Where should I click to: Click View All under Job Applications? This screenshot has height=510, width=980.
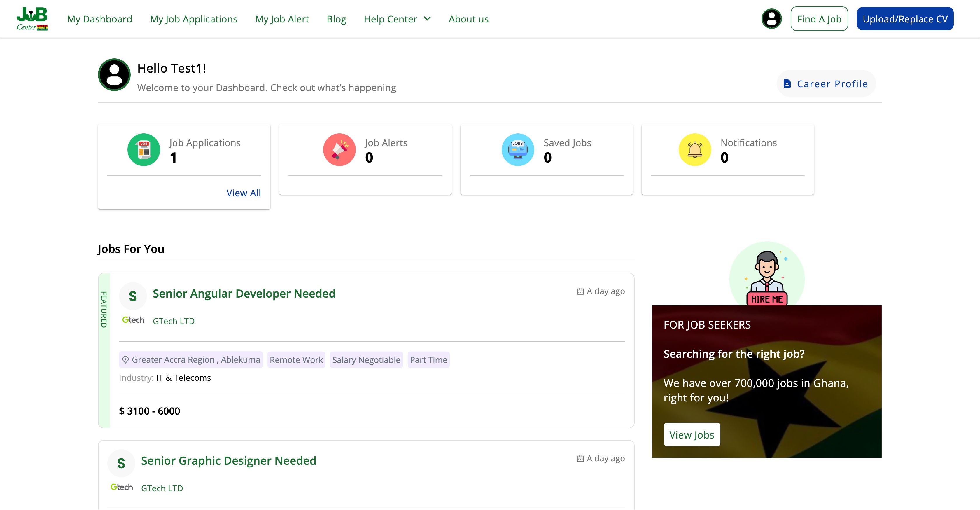click(x=244, y=193)
